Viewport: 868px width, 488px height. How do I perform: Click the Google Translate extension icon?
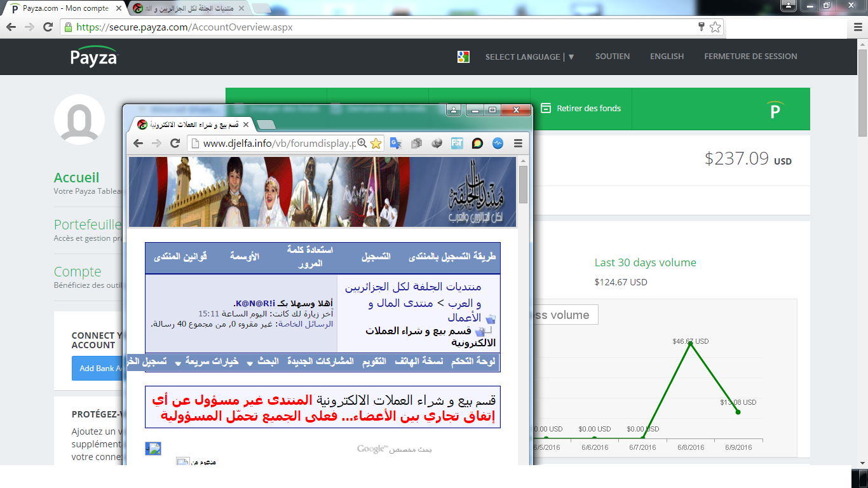pos(396,144)
